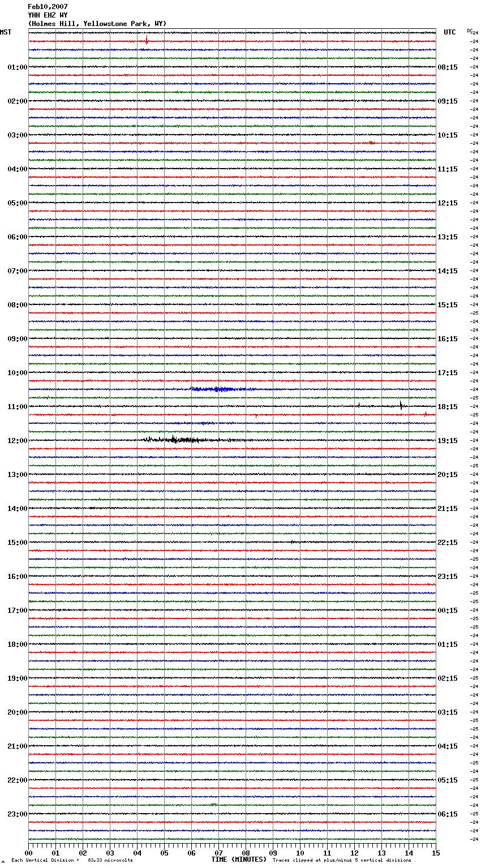Click the small red blip near minute 12.5 after 03:00
Image resolution: width=481 pixels, height=868 pixels.
coord(371,143)
